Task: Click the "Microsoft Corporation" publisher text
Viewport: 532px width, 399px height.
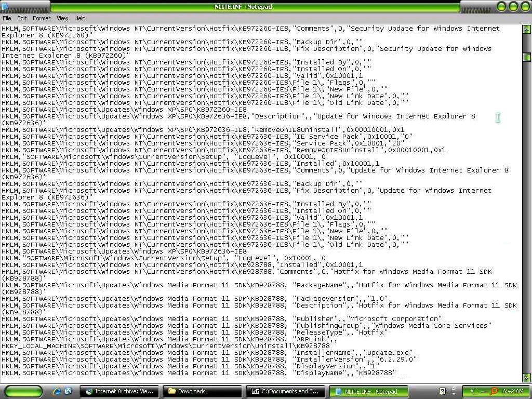Action: click(x=395, y=319)
